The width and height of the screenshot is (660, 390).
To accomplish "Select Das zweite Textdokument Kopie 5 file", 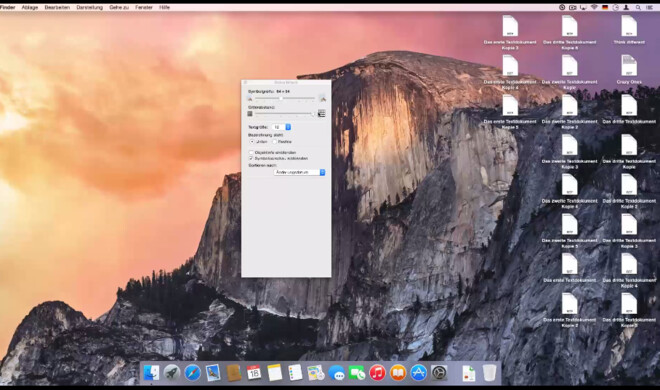I will (570, 231).
